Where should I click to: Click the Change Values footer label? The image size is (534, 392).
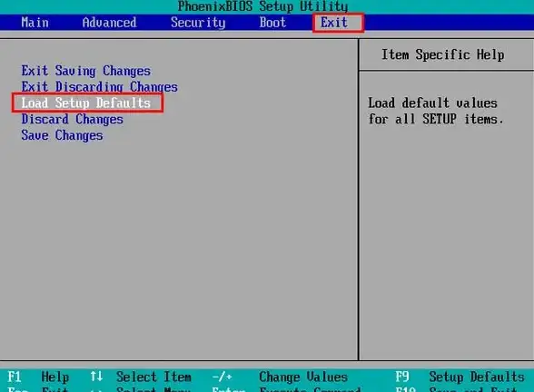click(303, 377)
